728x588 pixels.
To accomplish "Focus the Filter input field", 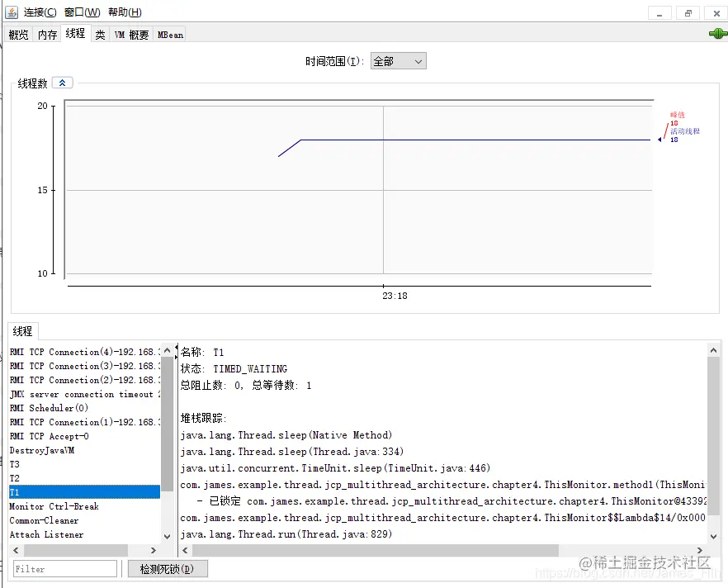I will coord(65,568).
